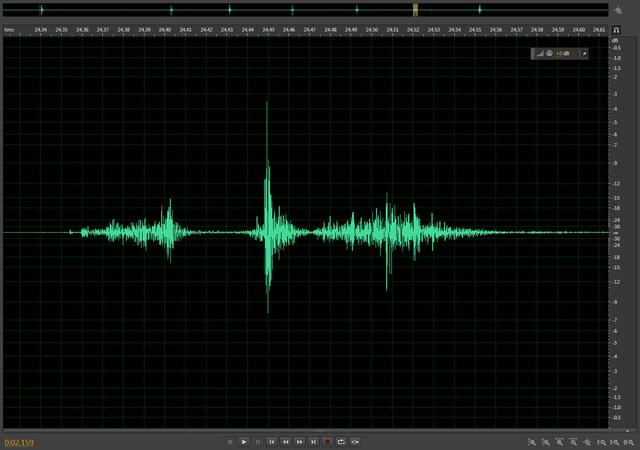Toggle the HUD pin button
640x450 pixels.
point(584,53)
